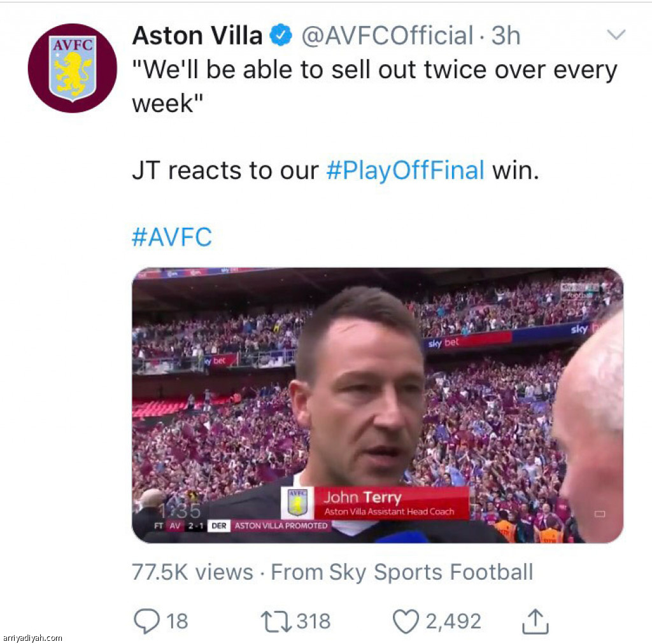652x644 pixels.
Task: Like the tweet with heart icon
Action: tap(406, 622)
